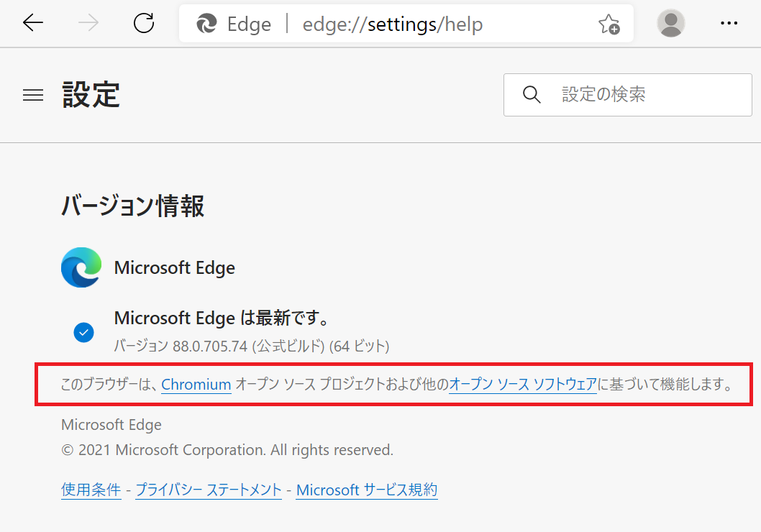
Task: Open the three-dot Settings and more menu
Action: click(x=729, y=23)
